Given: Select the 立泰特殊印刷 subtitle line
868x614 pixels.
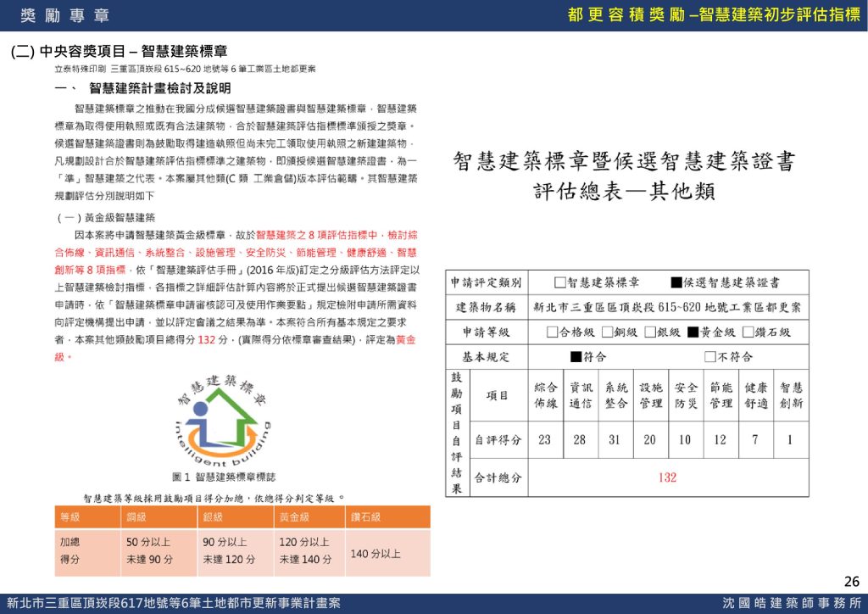Looking at the screenshot, I should tap(185, 70).
